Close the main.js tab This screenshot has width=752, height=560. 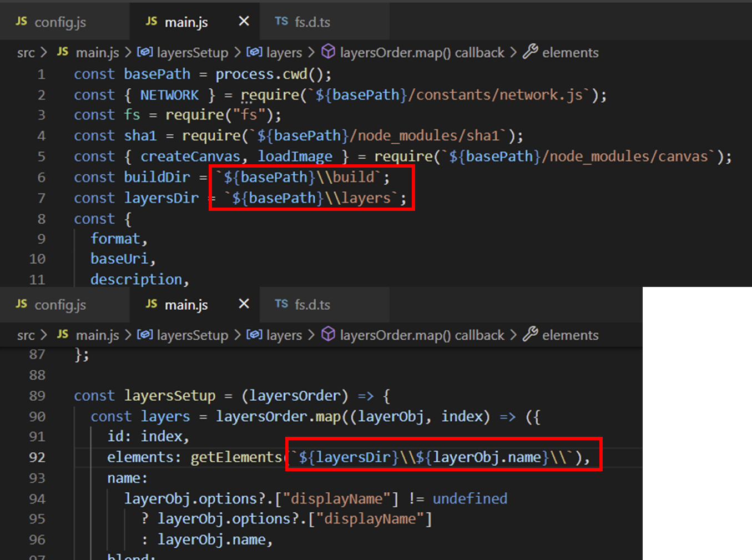click(243, 21)
